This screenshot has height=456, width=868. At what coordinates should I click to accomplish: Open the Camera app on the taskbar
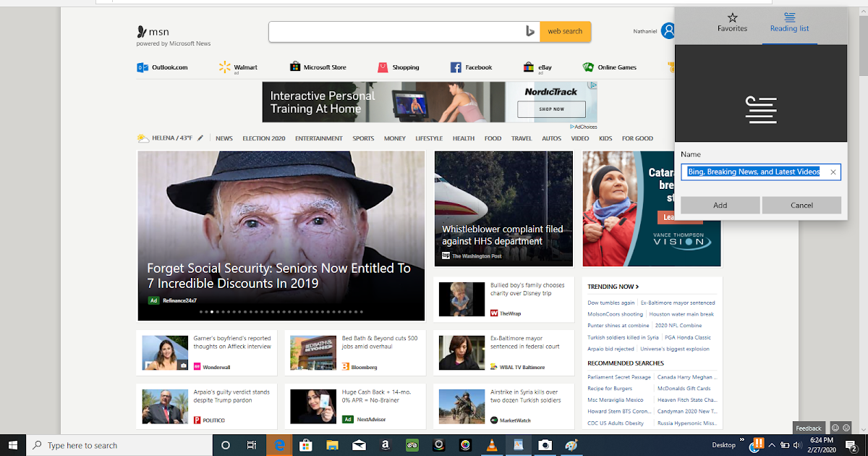point(545,445)
